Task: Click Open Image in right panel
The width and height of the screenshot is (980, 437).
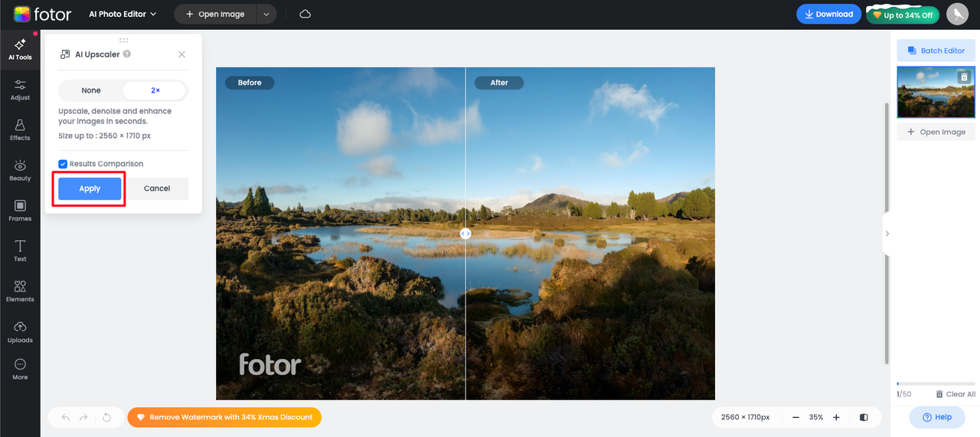Action: click(936, 132)
